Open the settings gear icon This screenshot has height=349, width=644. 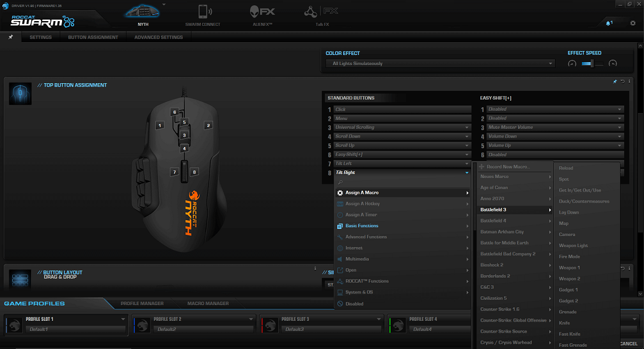pyautogui.click(x=632, y=23)
